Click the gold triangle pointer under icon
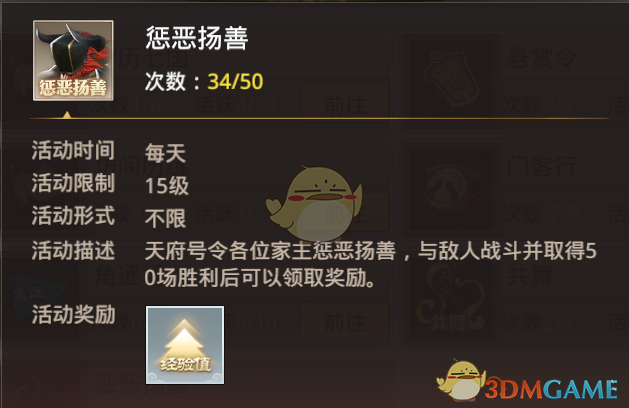 [67, 115]
